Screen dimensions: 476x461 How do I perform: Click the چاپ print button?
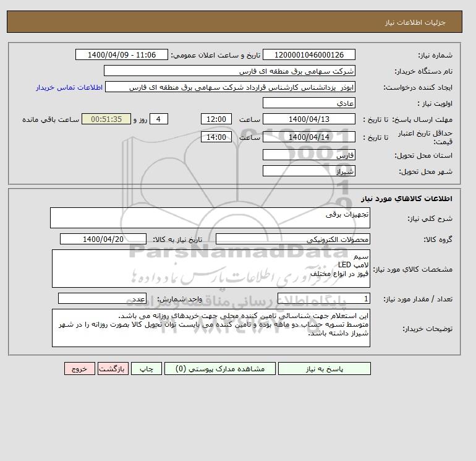tap(147, 368)
